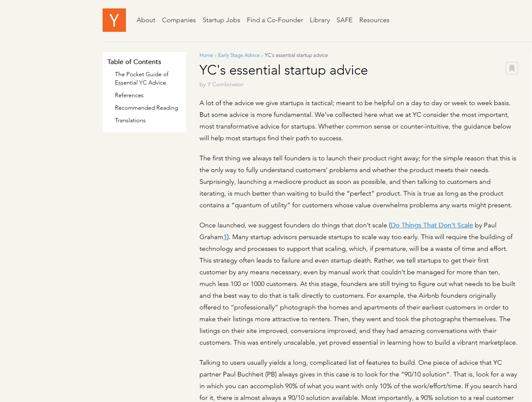Open the SAFE page
Image resolution: width=532 pixels, height=402 pixels.
point(344,20)
